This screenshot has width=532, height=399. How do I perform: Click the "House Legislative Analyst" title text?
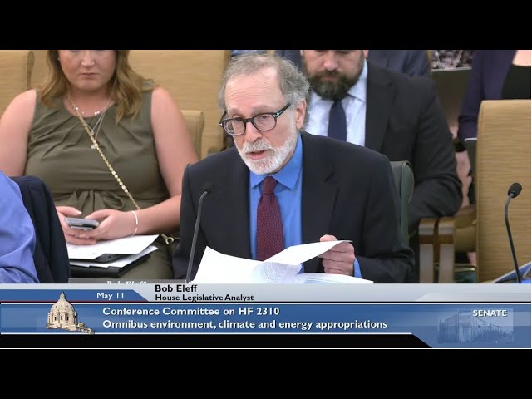(204, 298)
